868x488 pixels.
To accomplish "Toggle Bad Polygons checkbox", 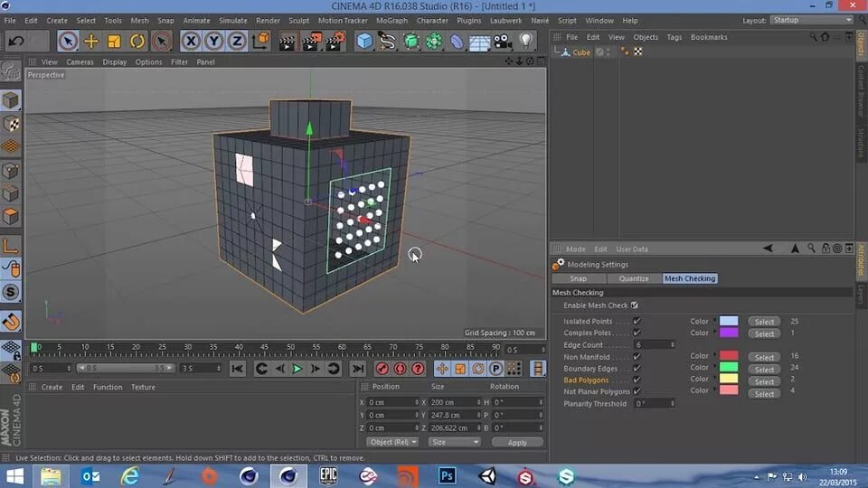I will tap(637, 380).
